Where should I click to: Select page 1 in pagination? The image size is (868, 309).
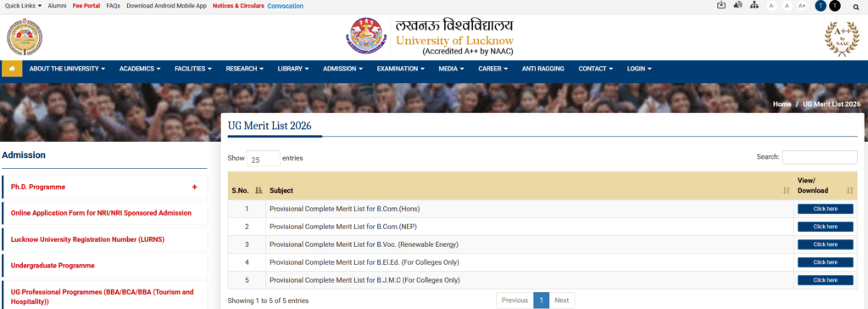[541, 301]
